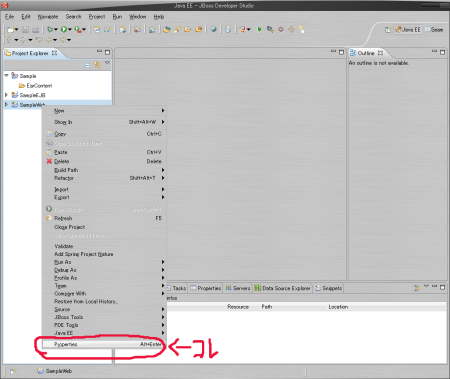Click the Save toolbar icon
Viewport: 450px width, 379px height.
pyautogui.click(x=25, y=30)
